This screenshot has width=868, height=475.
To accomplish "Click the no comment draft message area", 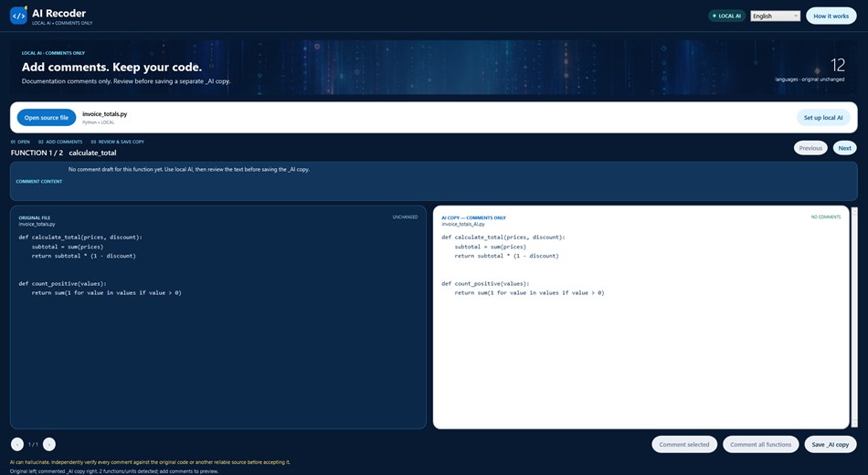I will pyautogui.click(x=189, y=169).
